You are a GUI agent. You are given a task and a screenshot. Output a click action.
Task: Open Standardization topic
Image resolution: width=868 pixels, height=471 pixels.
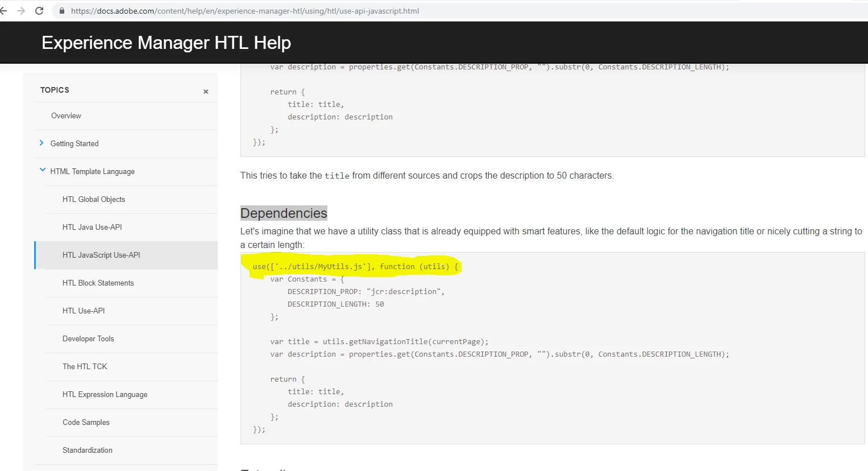(x=88, y=451)
